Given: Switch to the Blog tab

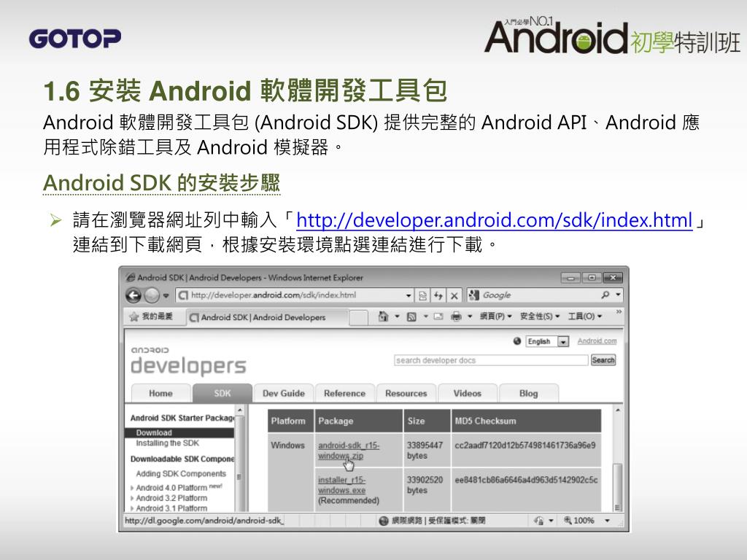Looking at the screenshot, I should tap(528, 393).
